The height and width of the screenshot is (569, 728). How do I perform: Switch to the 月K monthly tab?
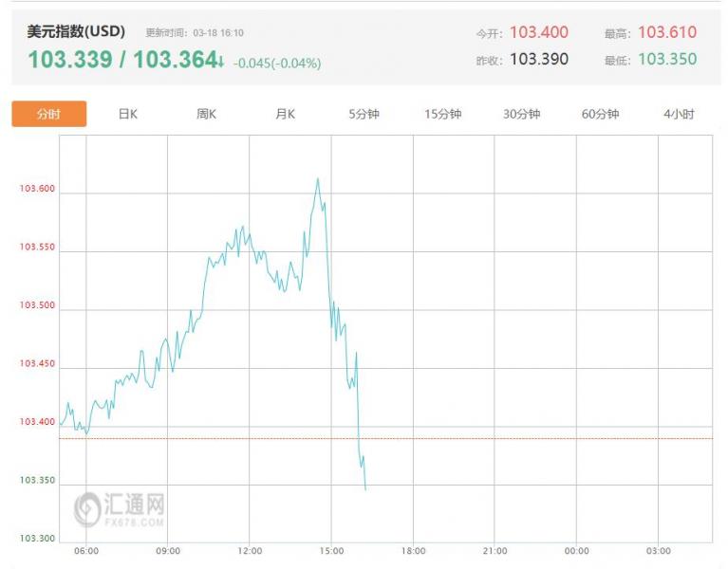285,114
